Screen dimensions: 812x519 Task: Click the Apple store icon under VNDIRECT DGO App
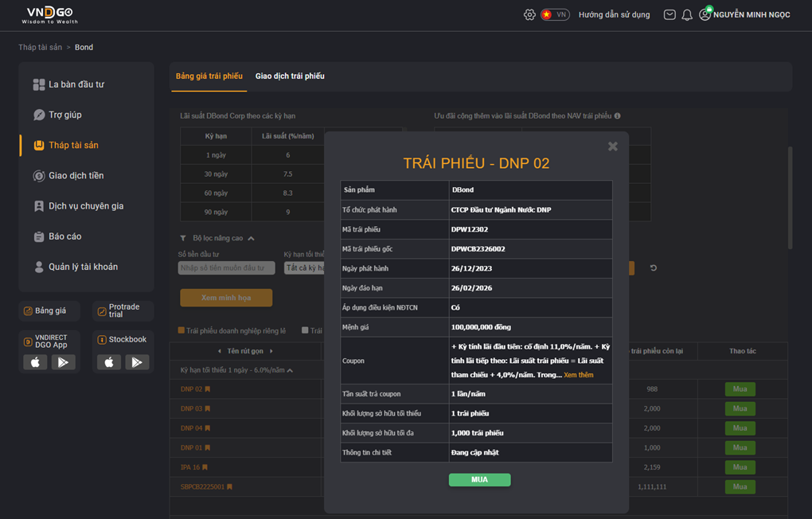click(x=35, y=362)
